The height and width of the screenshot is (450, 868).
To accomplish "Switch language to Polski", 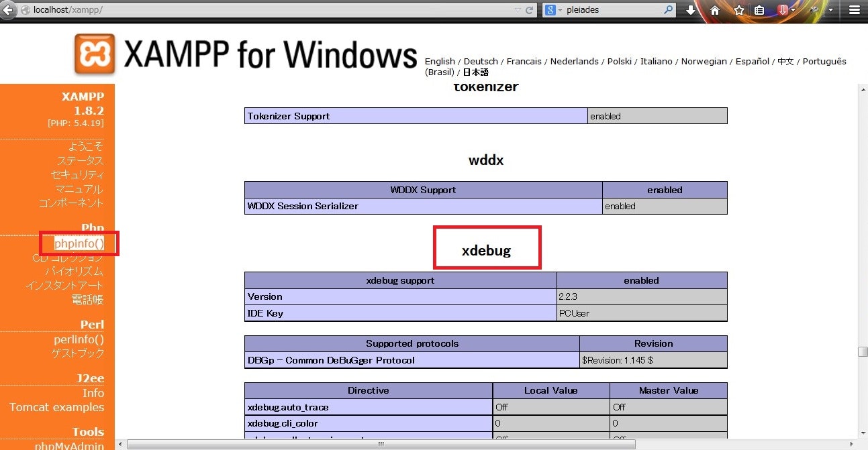I will (620, 61).
